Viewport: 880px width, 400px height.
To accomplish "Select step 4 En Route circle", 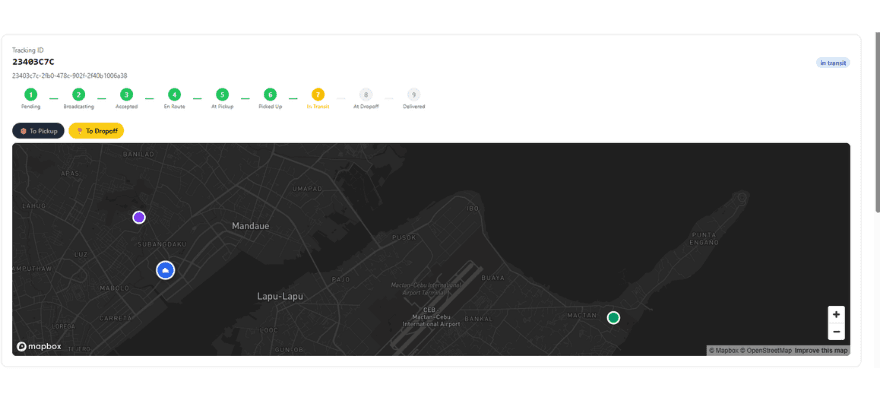I will 175,95.
